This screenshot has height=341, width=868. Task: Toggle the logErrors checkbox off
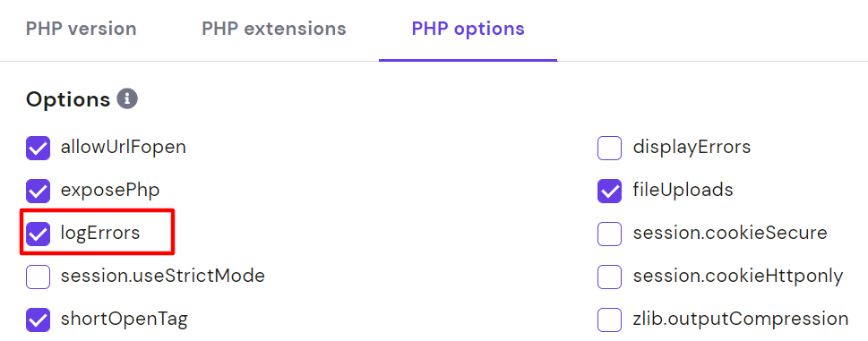(x=39, y=234)
